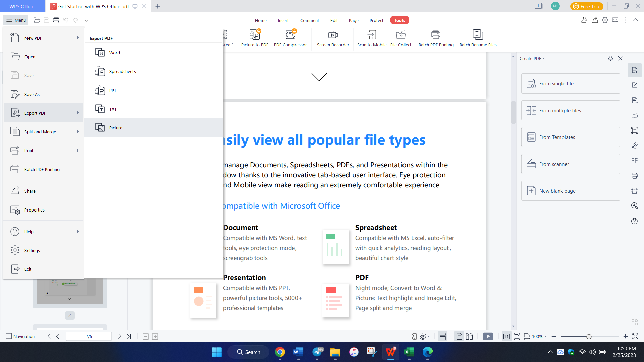
Task: Open Batch Rename Files tool
Action: [478, 38]
